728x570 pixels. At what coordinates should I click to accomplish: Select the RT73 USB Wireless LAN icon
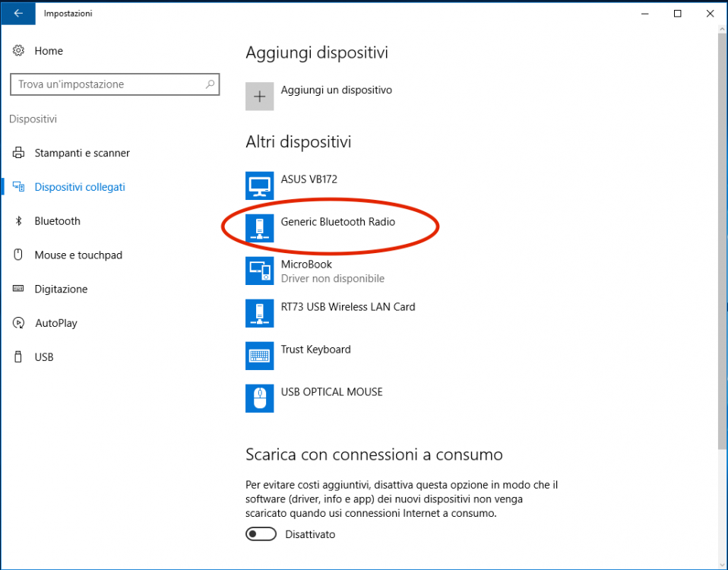[260, 313]
